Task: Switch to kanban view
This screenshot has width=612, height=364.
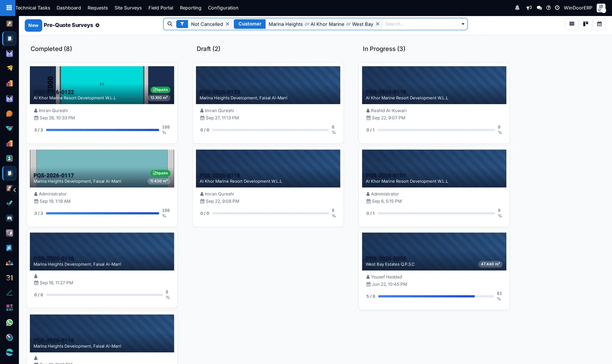Action: click(x=586, y=24)
